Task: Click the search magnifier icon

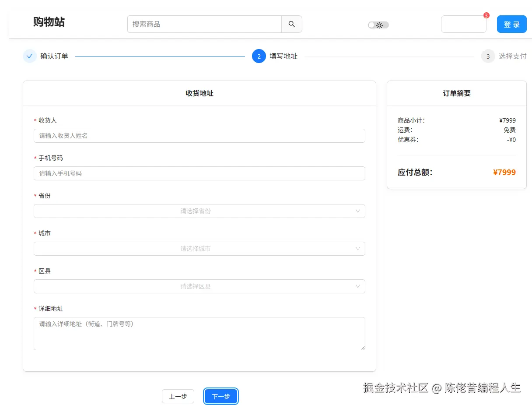Action: [291, 24]
